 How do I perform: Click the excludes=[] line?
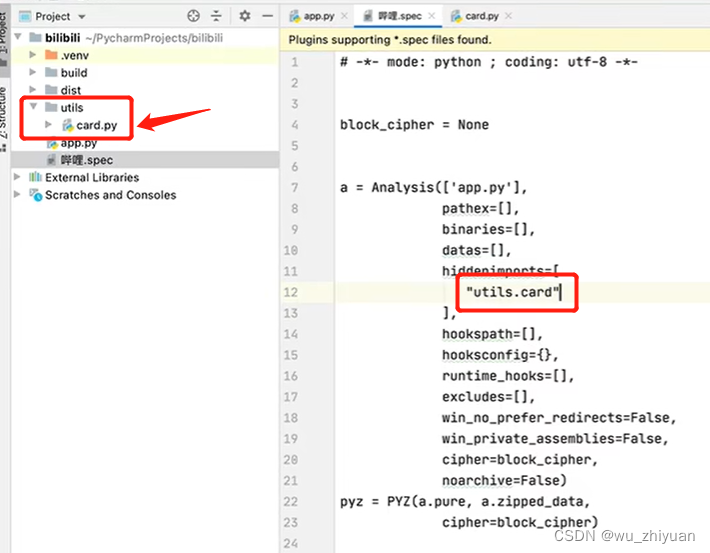tap(489, 397)
